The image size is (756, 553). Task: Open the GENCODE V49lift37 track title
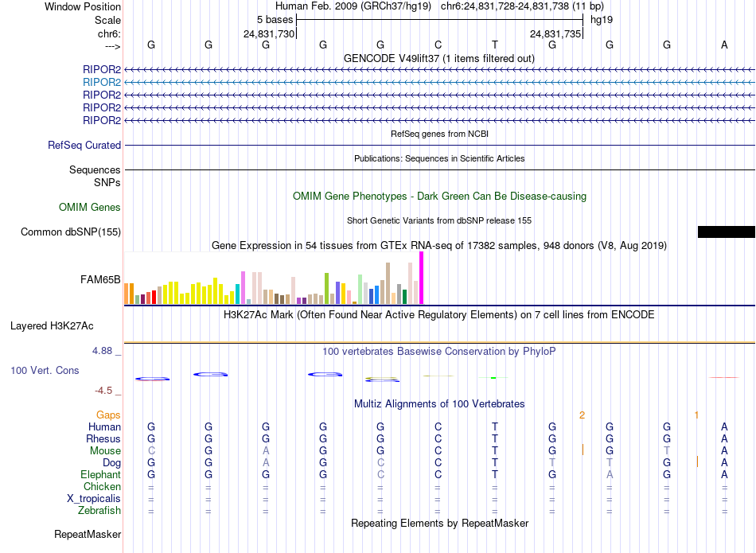tap(438, 58)
